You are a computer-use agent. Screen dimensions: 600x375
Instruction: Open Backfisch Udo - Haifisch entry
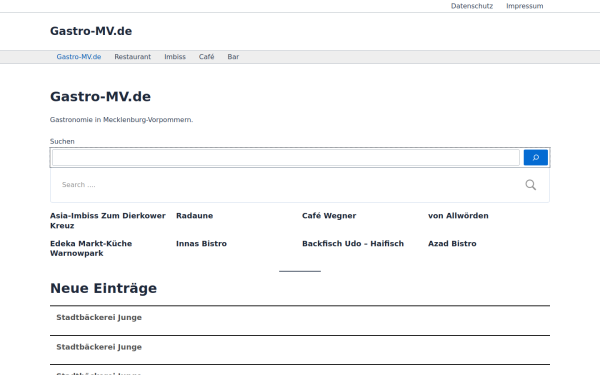pos(353,244)
